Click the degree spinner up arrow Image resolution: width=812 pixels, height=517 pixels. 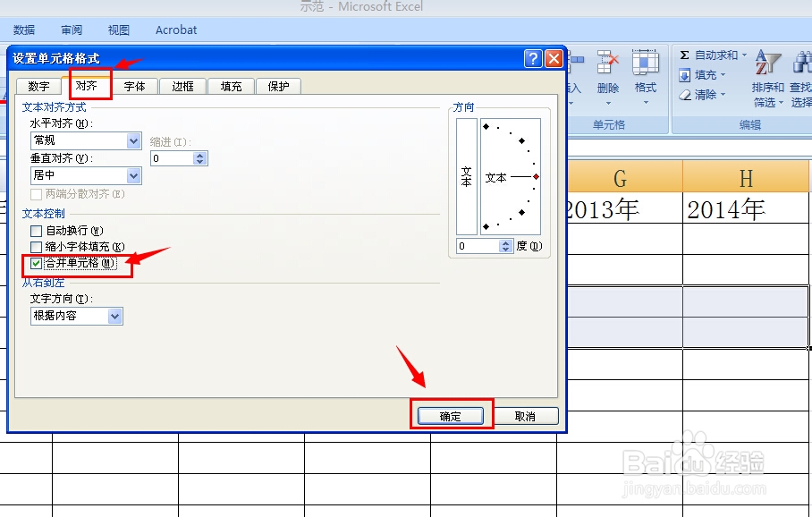point(505,240)
